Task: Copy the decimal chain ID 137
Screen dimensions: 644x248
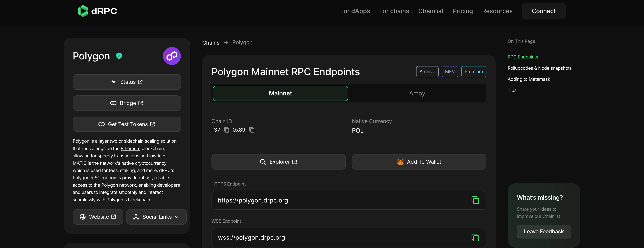Action: click(227, 130)
